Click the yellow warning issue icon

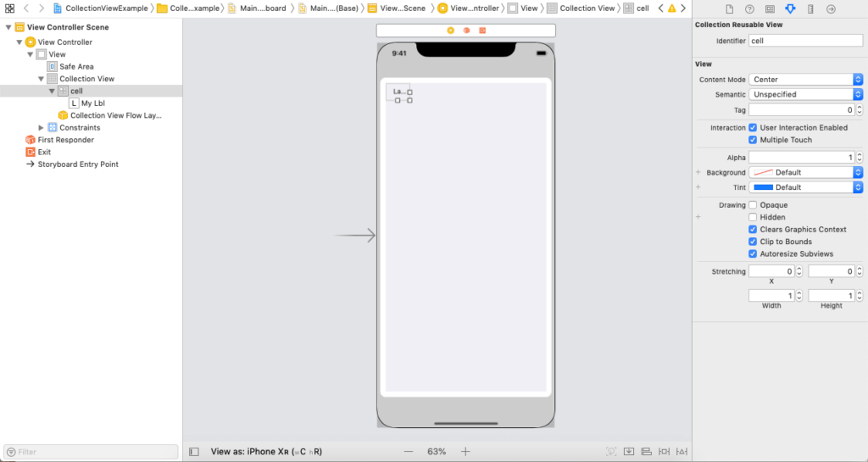click(671, 8)
